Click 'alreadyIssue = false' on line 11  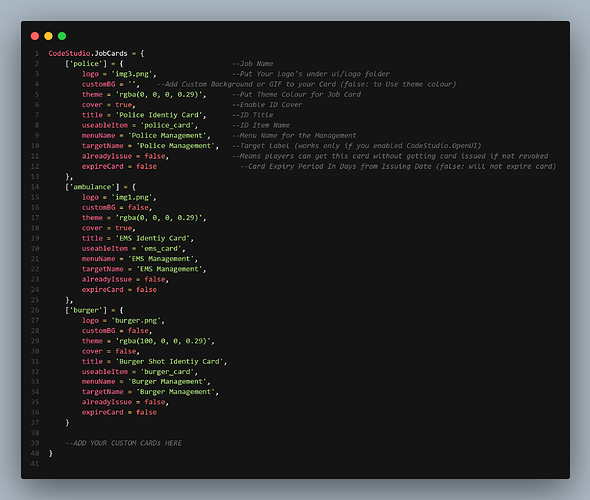tap(124, 156)
